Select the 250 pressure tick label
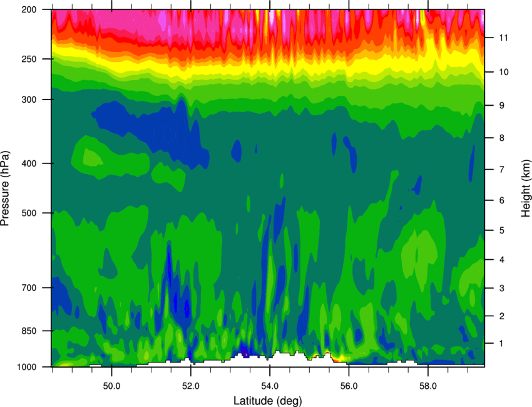This screenshot has width=532, height=407. pos(29,59)
